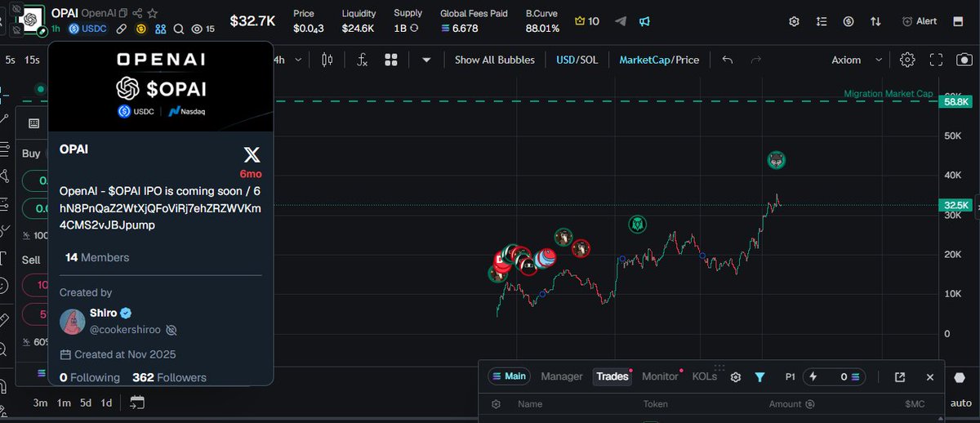Open trades panel settings gear
The image size is (980, 423).
pyautogui.click(x=735, y=377)
